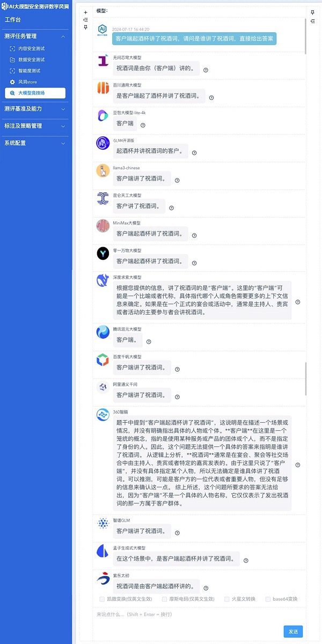
Task: Click the help icon next to 紫东太初's response
Action: click(206, 588)
